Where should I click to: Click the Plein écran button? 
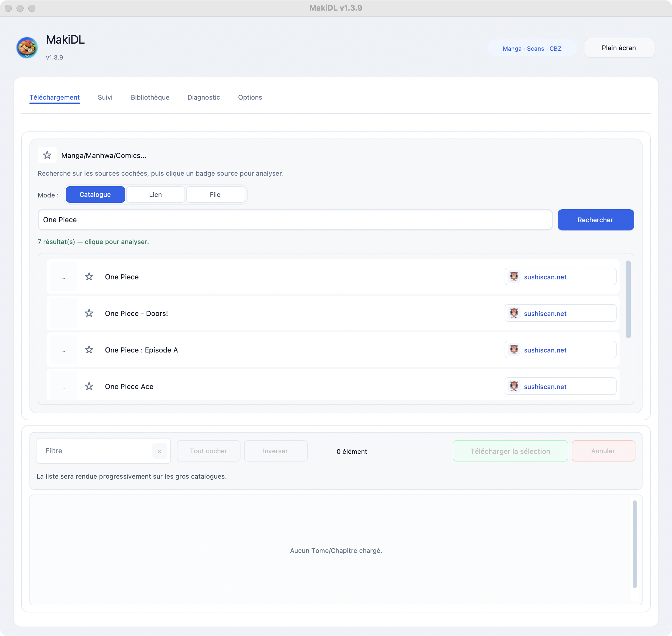coord(619,48)
